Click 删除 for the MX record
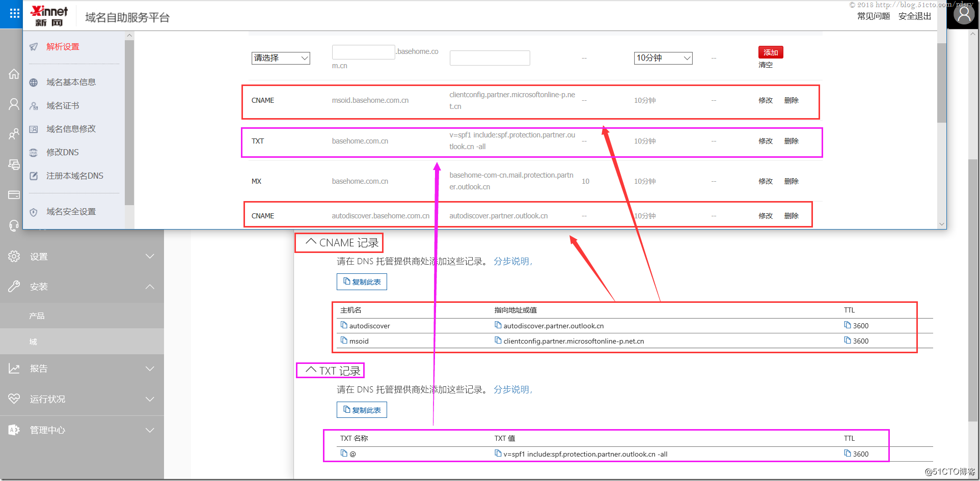 791,181
